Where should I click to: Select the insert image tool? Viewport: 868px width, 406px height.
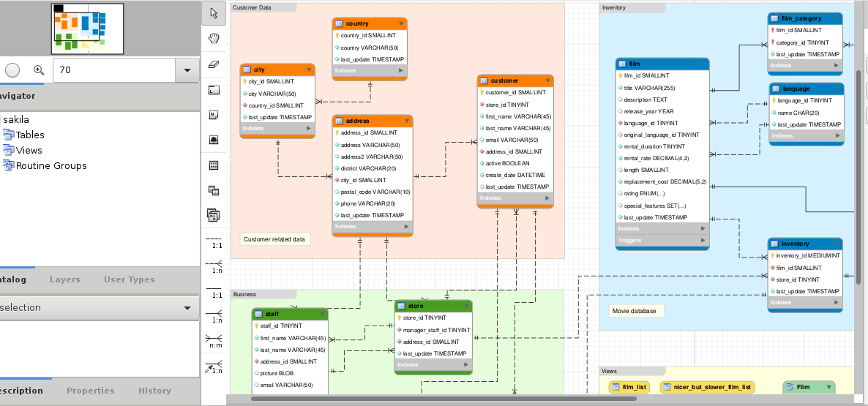214,140
